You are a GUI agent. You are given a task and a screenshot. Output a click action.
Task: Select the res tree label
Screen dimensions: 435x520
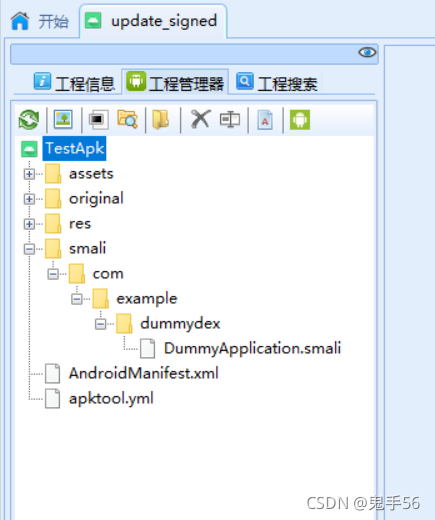point(80,224)
